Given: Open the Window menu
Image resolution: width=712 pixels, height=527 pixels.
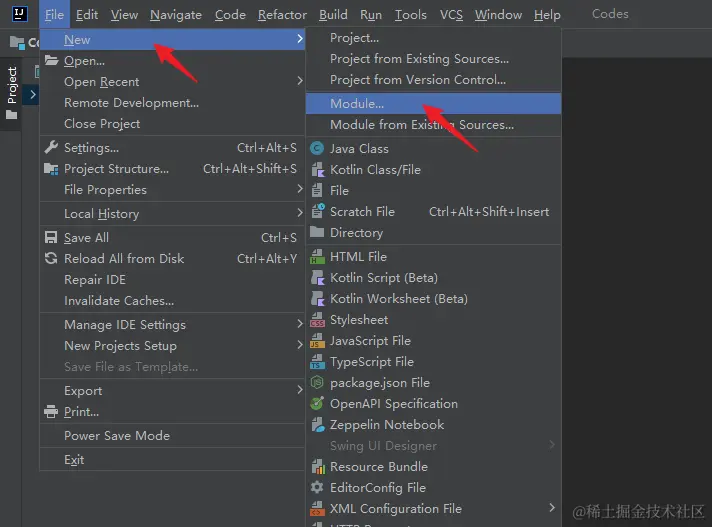Looking at the screenshot, I should coord(498,15).
